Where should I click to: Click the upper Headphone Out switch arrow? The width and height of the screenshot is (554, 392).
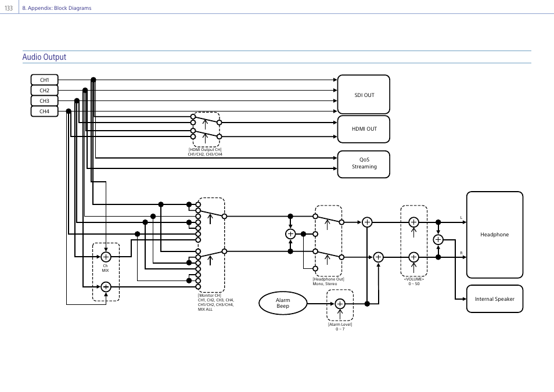pos(327,224)
